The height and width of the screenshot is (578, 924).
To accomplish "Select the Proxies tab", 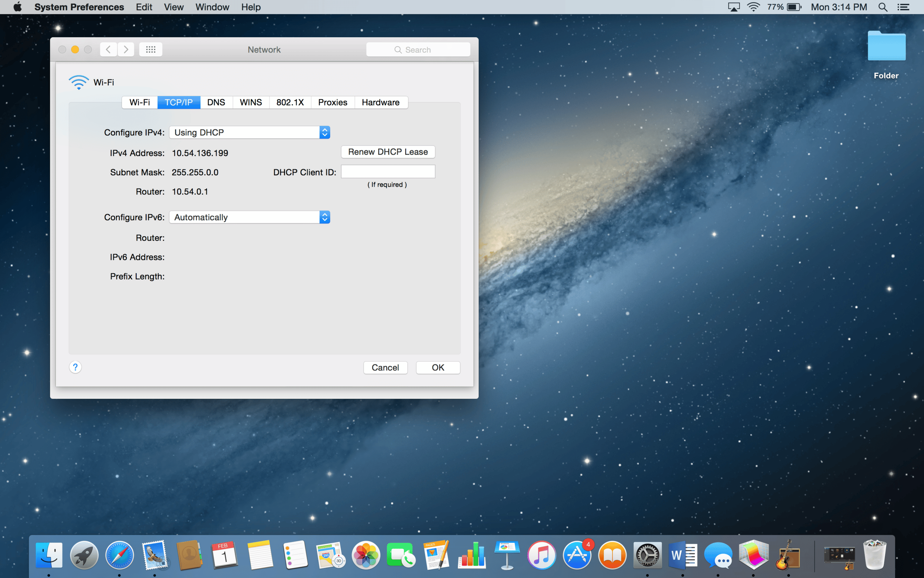I will (x=333, y=102).
